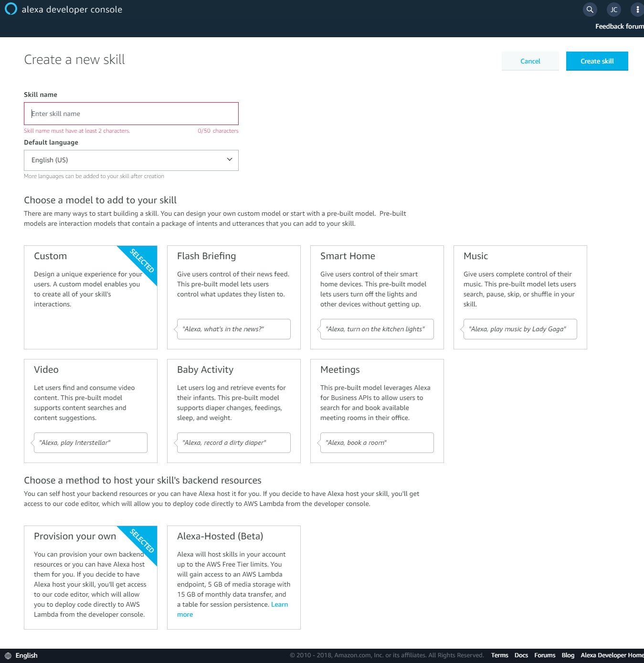Image resolution: width=644 pixels, height=663 pixels.
Task: Open Docs link in footer
Action: (521, 655)
